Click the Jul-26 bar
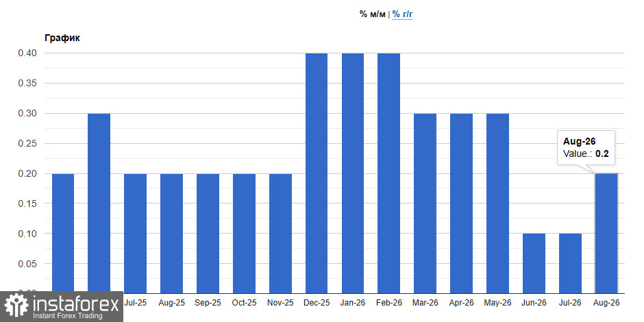644x322 pixels. pos(570,263)
